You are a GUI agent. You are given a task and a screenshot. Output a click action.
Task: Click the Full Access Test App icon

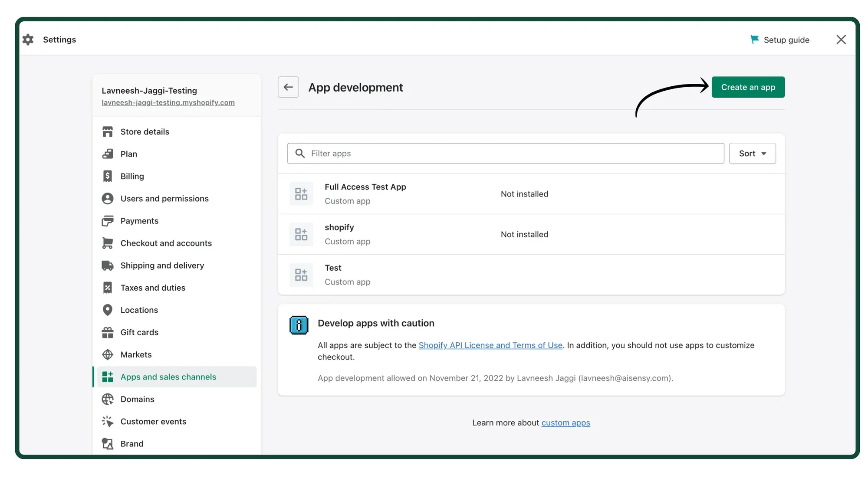point(301,194)
